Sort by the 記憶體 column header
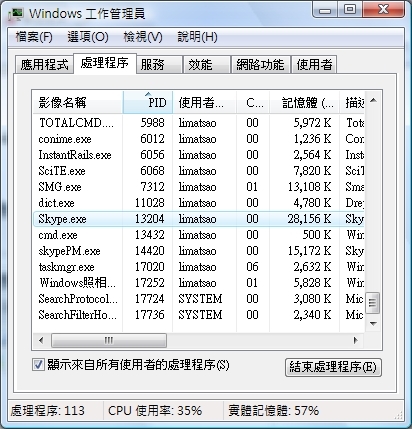This screenshot has width=412, height=429. [x=305, y=102]
